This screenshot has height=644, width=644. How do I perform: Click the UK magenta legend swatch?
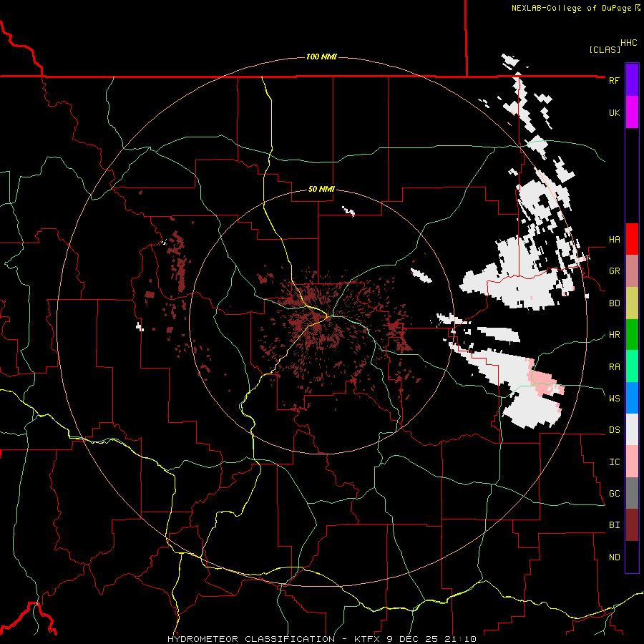click(x=632, y=112)
